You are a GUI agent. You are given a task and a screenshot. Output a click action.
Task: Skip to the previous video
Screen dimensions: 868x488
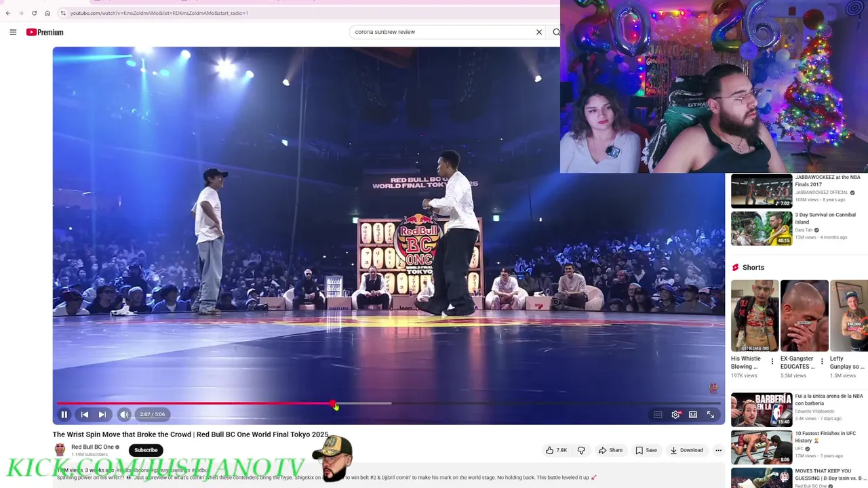click(85, 414)
